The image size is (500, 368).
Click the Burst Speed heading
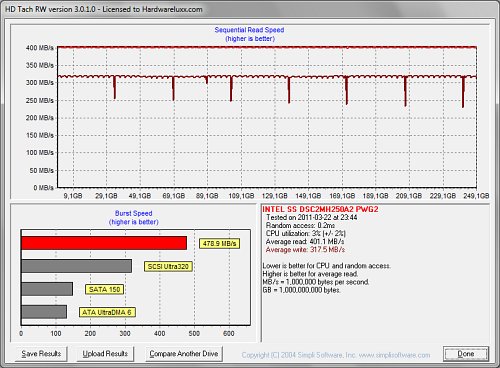tap(133, 213)
